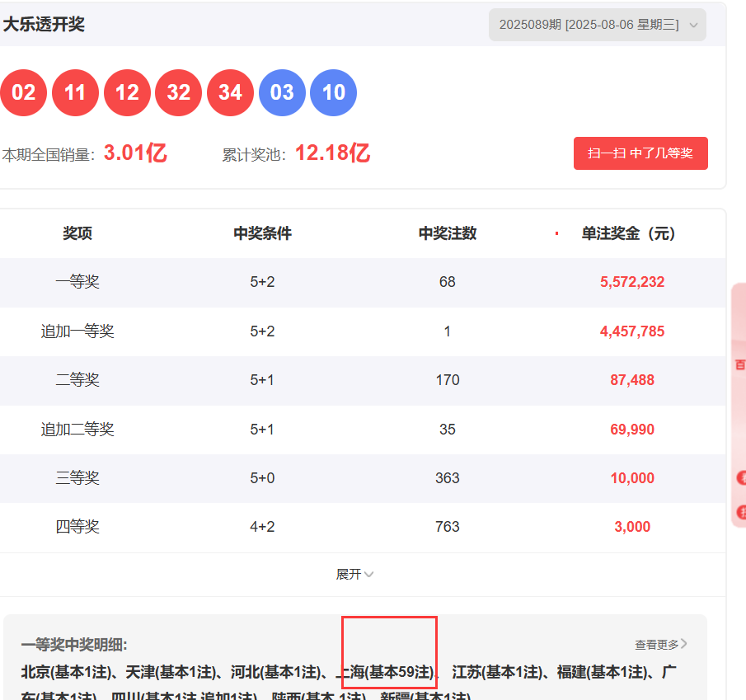Click the blue ball number 03

tap(282, 92)
